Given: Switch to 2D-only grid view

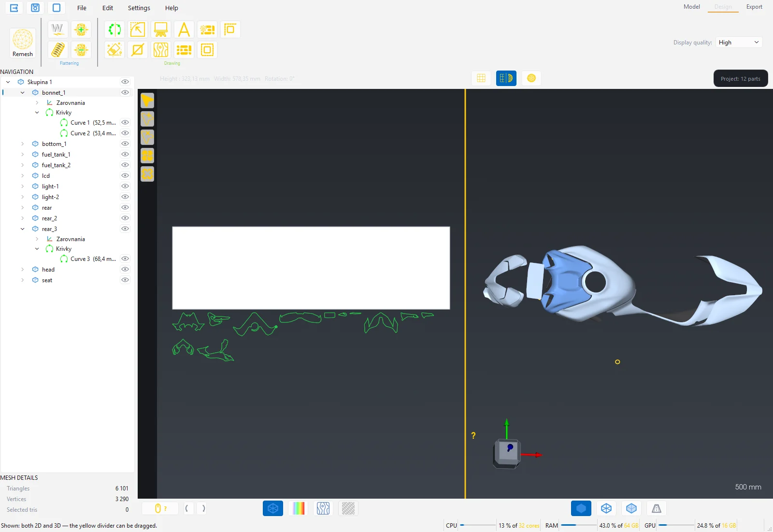Looking at the screenshot, I should (481, 78).
